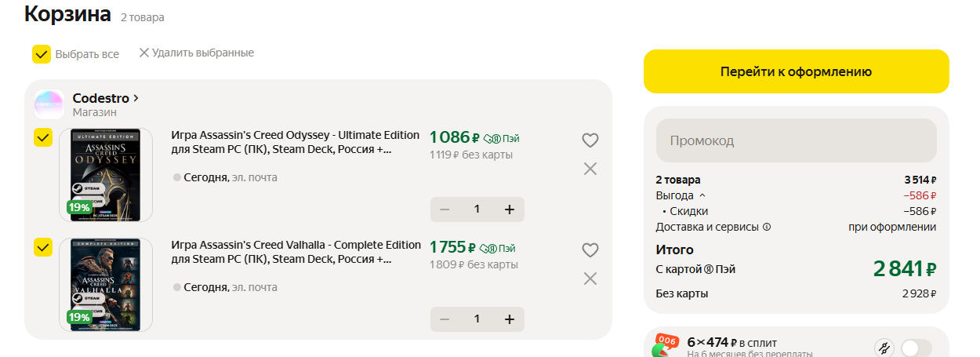Click into the Промокод input field

point(796,140)
